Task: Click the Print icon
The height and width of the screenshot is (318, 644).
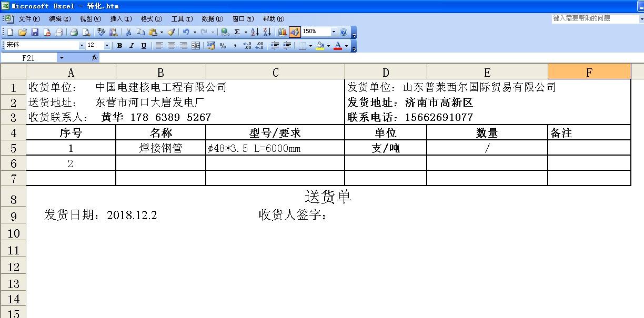Action: click(x=74, y=32)
